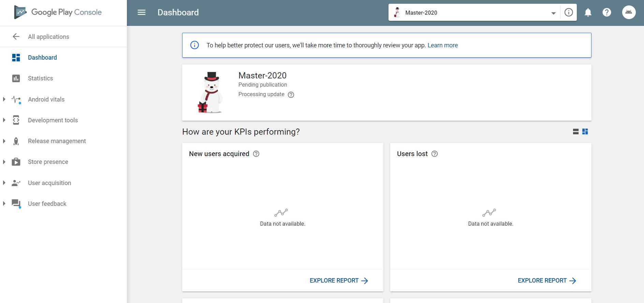
Task: Click small snowman icon in app selector
Action: [x=397, y=12]
